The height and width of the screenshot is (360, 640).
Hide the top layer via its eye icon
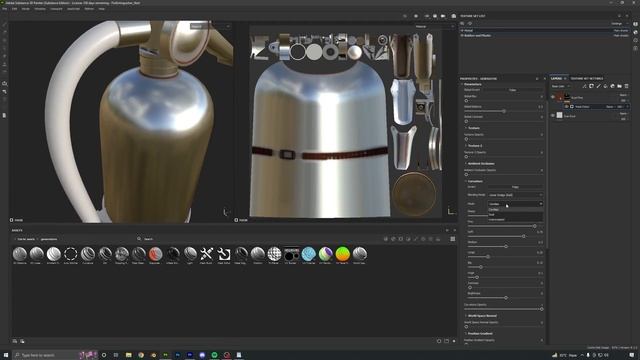553,97
